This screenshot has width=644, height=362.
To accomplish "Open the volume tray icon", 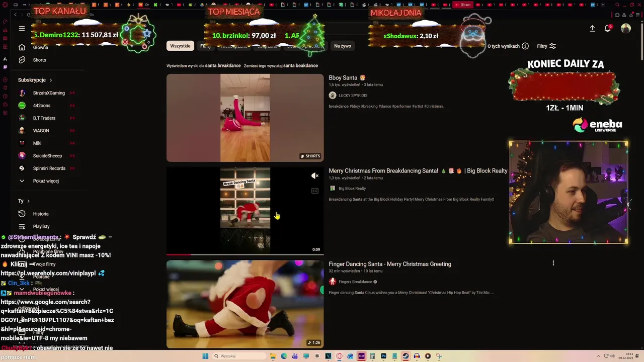I will [613, 356].
